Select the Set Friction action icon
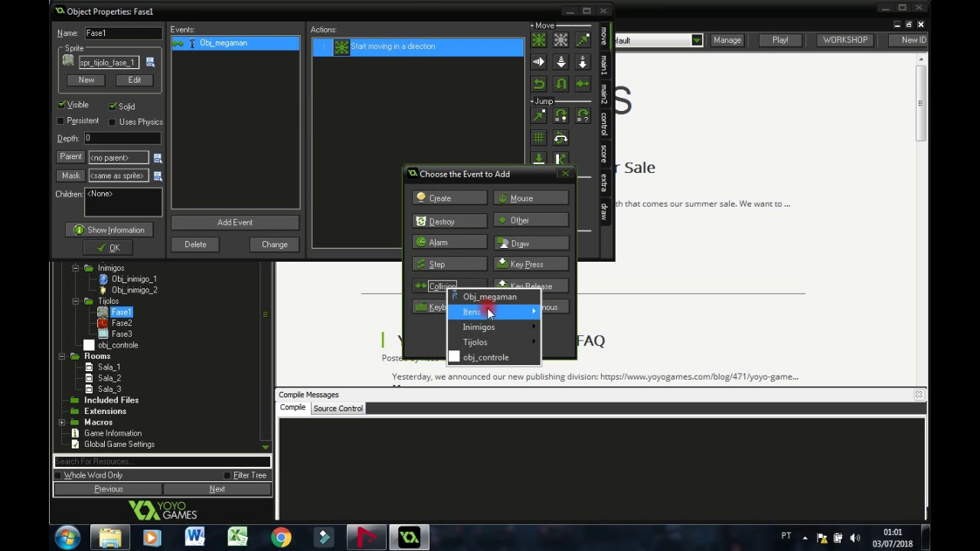 tap(583, 83)
